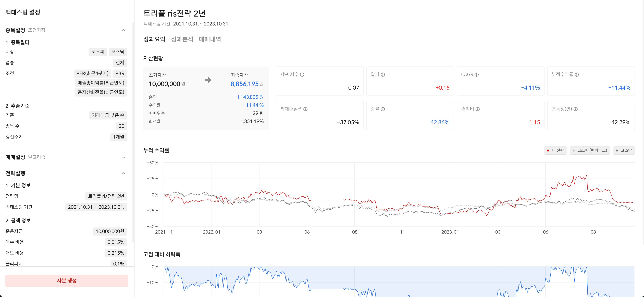Screen dimensions: 644x297
Task: Click the 거래대금 낮은 순 criterion value
Action: tap(108, 115)
